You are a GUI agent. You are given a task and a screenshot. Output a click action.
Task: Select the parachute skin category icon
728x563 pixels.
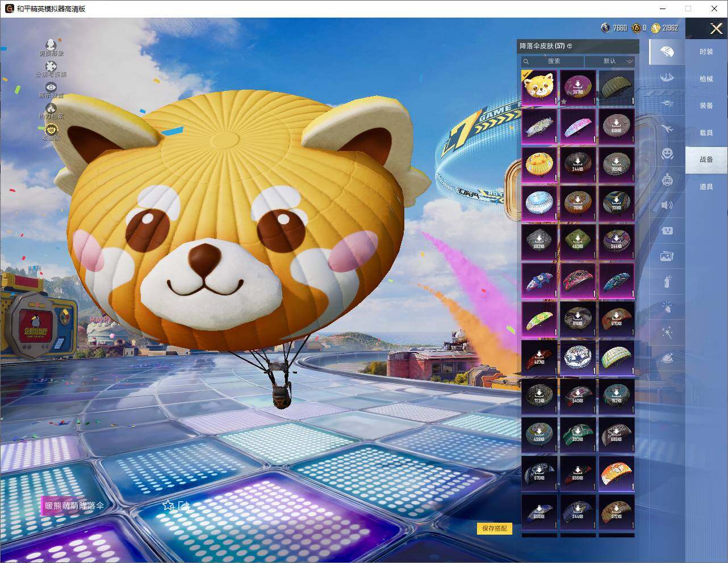(x=667, y=52)
